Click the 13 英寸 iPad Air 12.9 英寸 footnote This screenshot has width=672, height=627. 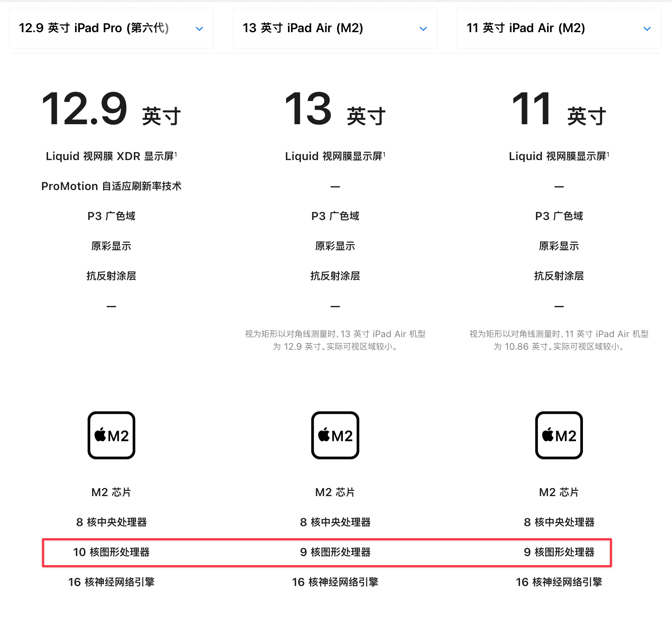tap(335, 340)
